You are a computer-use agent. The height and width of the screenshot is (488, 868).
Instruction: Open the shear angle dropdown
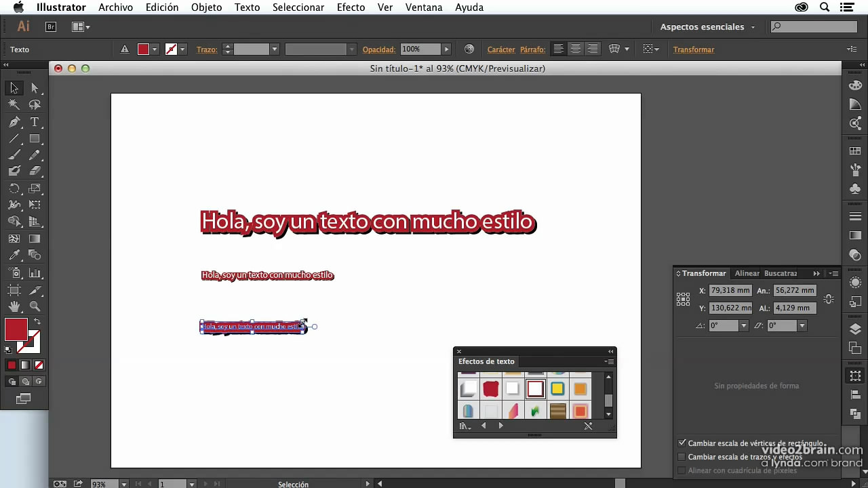pos(802,325)
